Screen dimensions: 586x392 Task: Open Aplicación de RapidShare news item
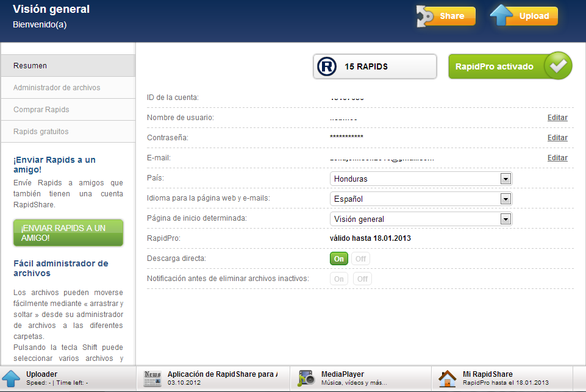(223, 374)
